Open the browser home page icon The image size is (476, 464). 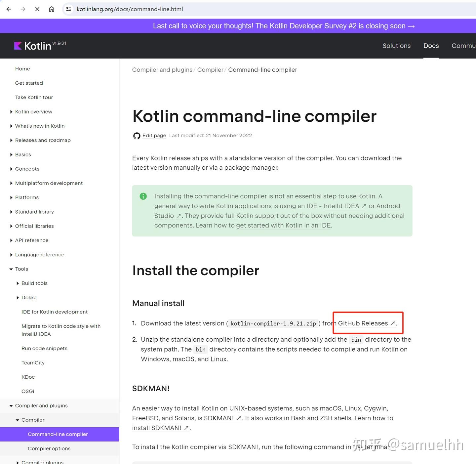(52, 9)
